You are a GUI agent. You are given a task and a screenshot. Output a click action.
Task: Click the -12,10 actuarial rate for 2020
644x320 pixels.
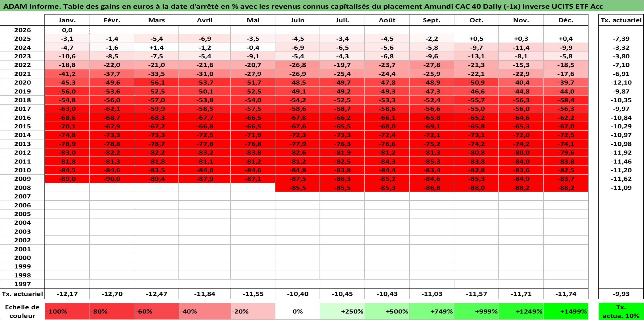coord(621,82)
